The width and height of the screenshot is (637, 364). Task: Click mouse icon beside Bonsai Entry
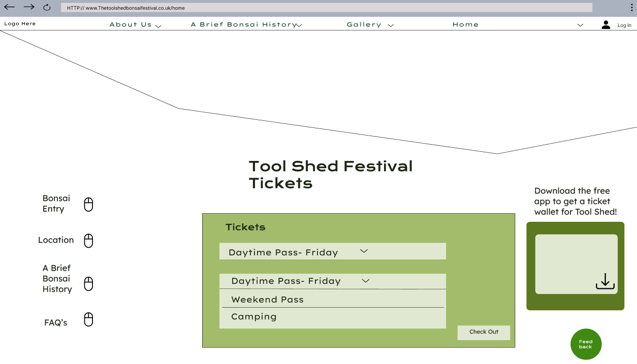tap(88, 205)
